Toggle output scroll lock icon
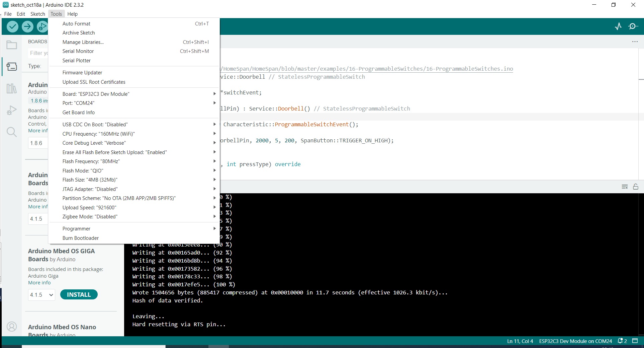 (x=636, y=187)
